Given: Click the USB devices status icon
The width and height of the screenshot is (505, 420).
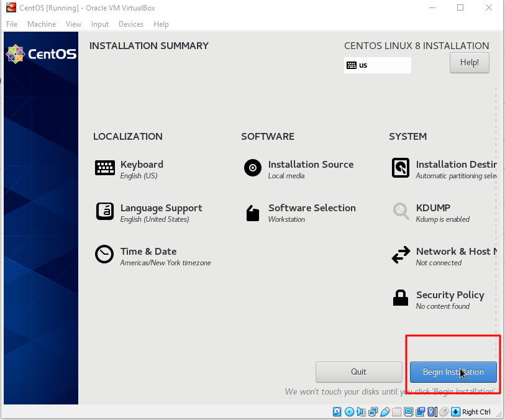Looking at the screenshot, I should point(385,412).
